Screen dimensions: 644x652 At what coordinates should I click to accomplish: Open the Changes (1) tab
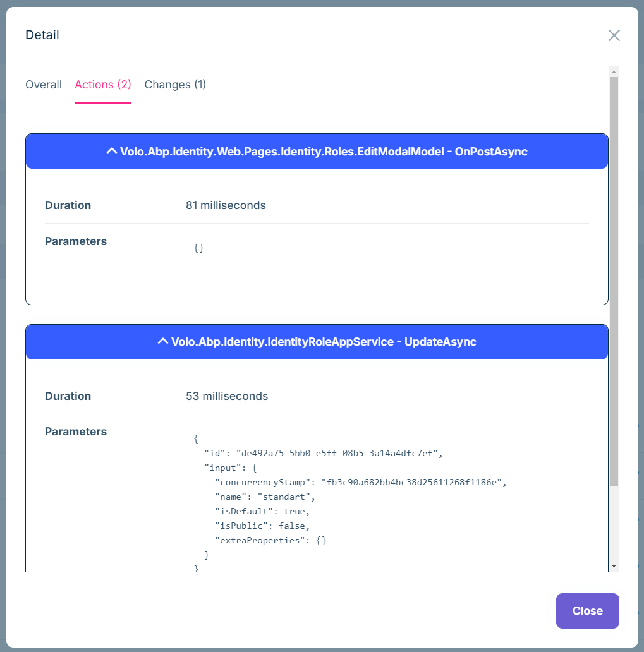[x=175, y=84]
